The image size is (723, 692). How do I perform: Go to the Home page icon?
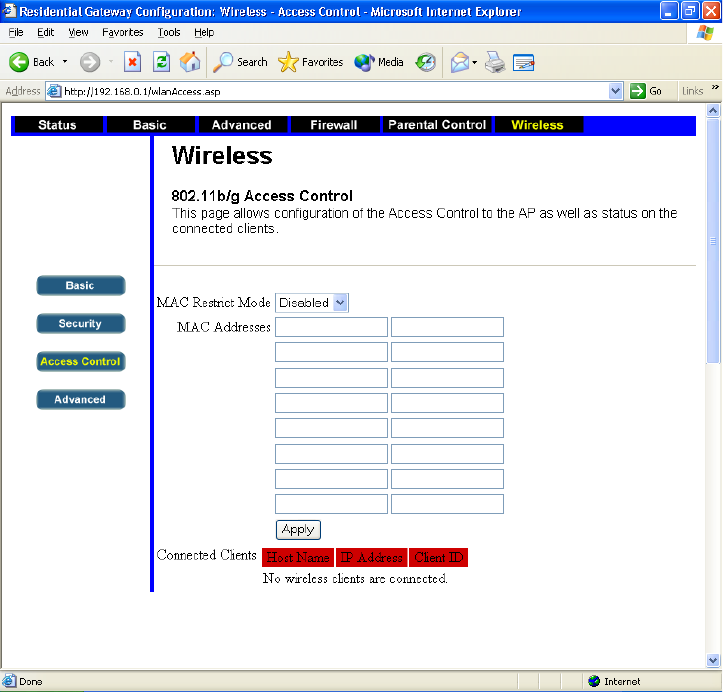190,62
